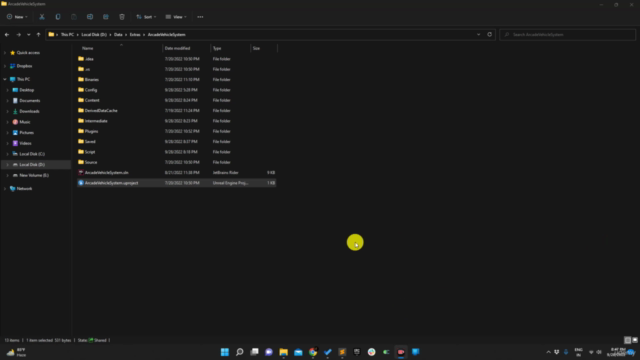Select the Intermediate folder
Image resolution: width=640 pixels, height=360 pixels.
[176, 121]
